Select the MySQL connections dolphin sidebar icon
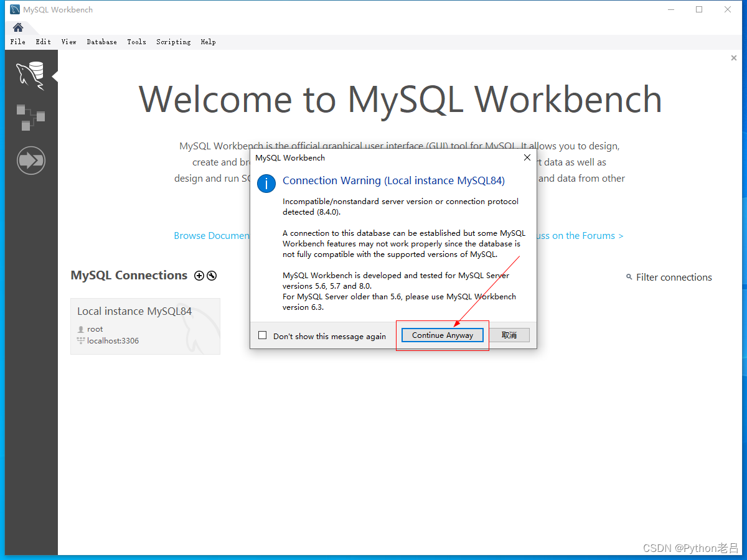 [x=31, y=75]
